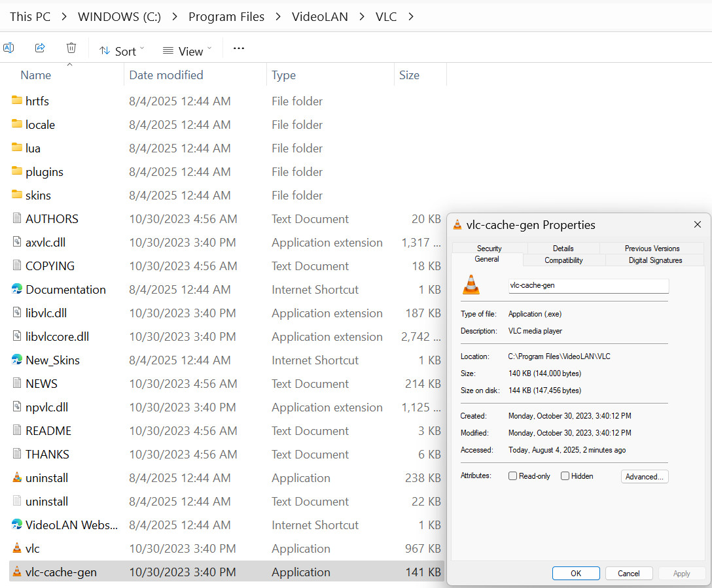Image resolution: width=712 pixels, height=588 pixels.
Task: Click the vlc-cache-gen filename input field
Action: (x=588, y=285)
